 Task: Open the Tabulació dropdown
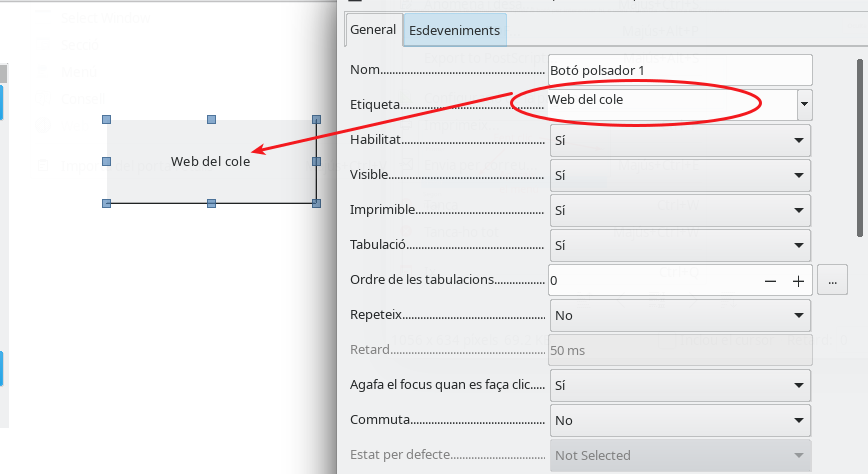(x=680, y=245)
